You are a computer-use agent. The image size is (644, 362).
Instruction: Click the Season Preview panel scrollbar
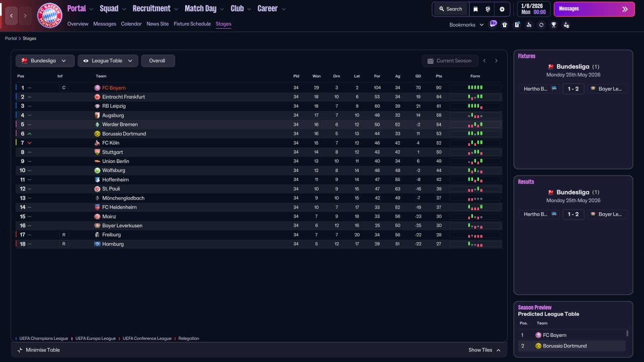[627, 333]
